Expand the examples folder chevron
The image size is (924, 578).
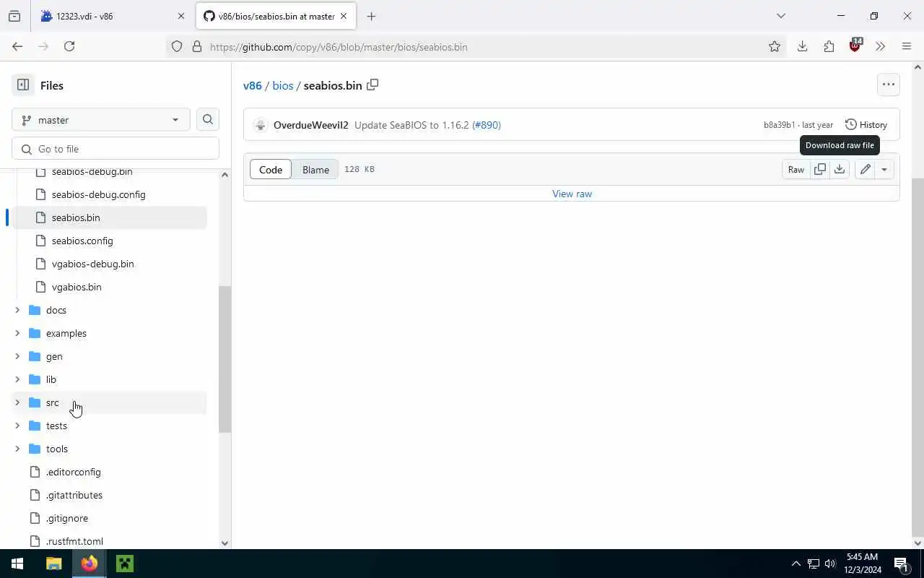click(17, 333)
